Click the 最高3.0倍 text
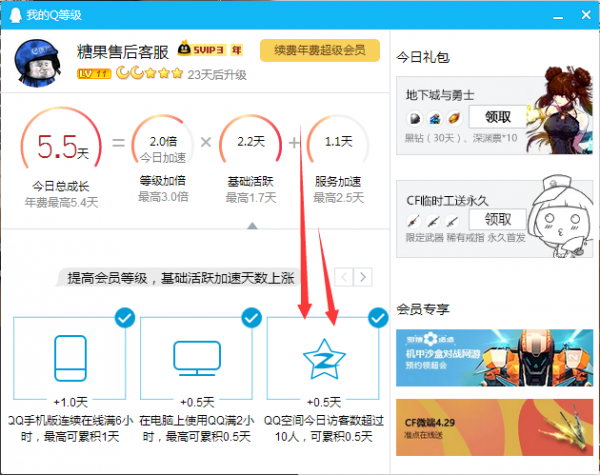This screenshot has height=475, width=600. point(163,197)
